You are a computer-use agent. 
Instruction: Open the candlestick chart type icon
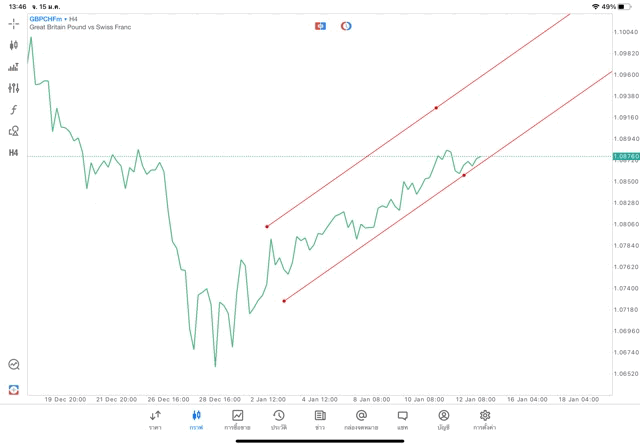14,45
